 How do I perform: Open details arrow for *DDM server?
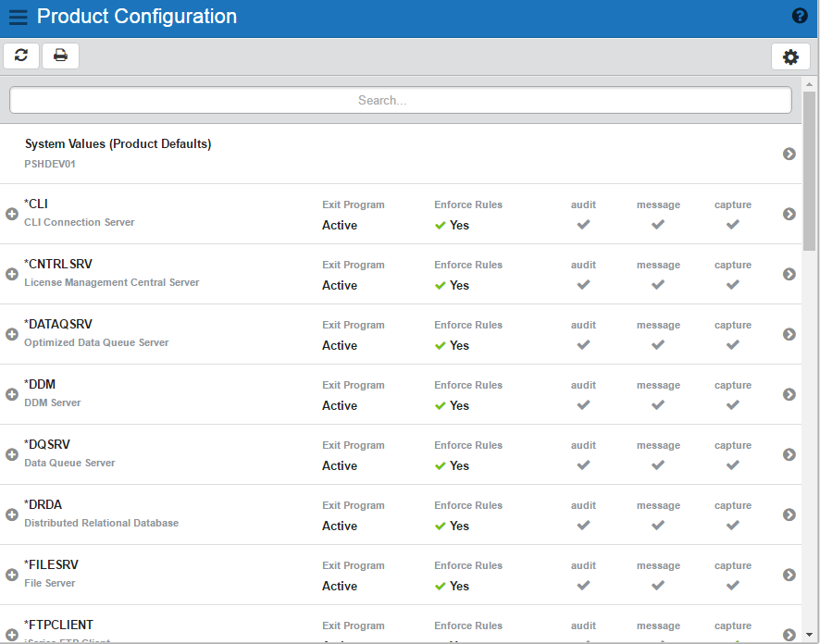point(789,394)
